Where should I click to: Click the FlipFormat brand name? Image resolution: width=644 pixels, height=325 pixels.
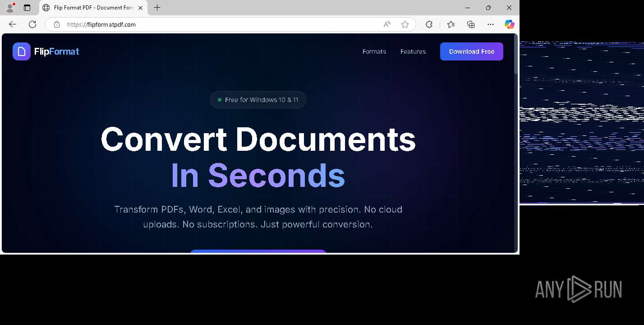[x=57, y=51]
